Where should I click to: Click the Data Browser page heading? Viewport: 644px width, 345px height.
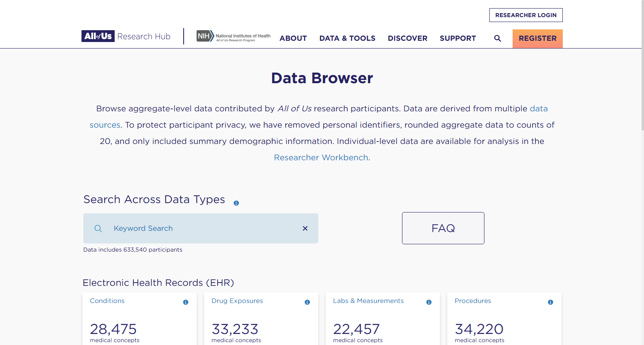(x=322, y=78)
